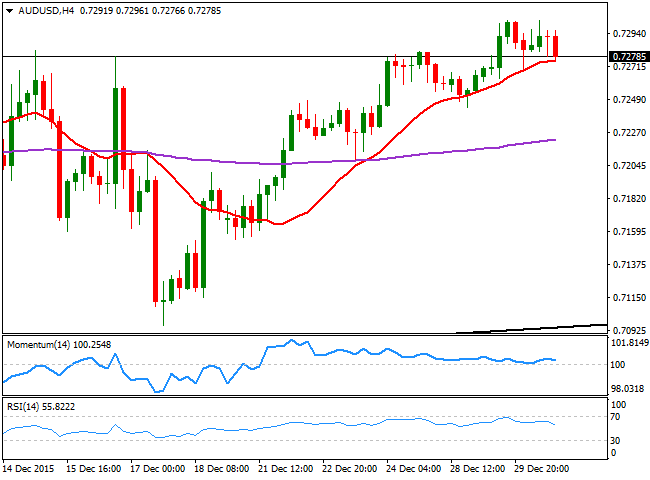The width and height of the screenshot is (650, 480).
Task: Click the chart menu triangle beside AUDUSD,H4
Action: pyautogui.click(x=10, y=11)
